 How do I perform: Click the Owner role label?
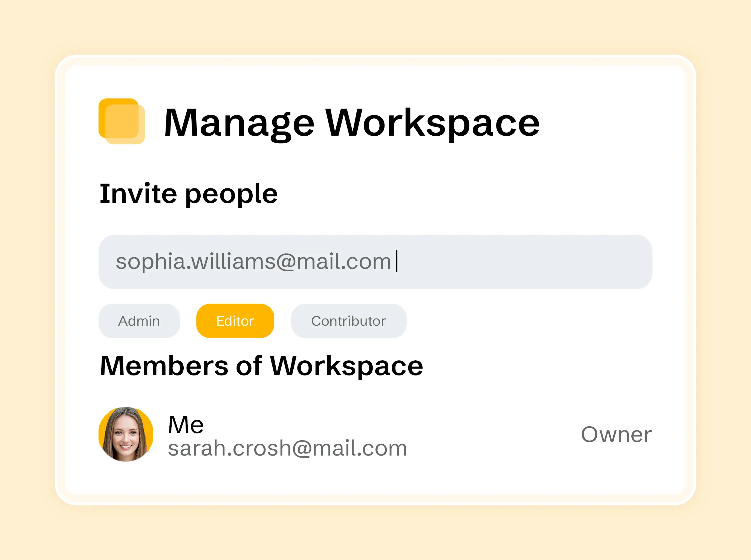click(616, 434)
